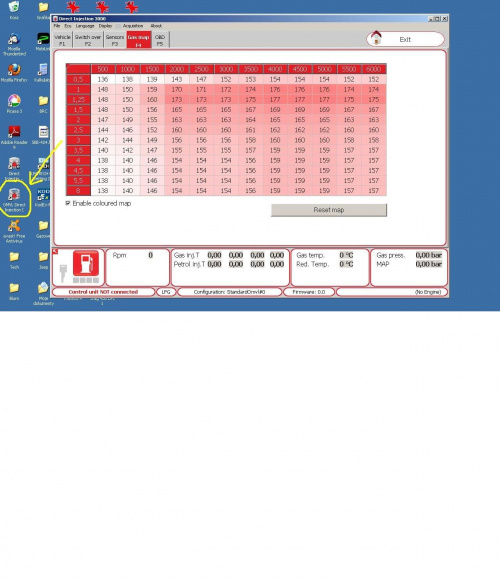Open the OBD F5 tab
This screenshot has width=500, height=585.
160,40
